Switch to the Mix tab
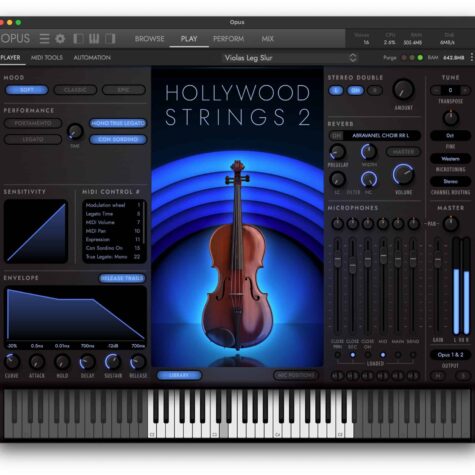Screen dimensions: 475x475 [x=267, y=39]
